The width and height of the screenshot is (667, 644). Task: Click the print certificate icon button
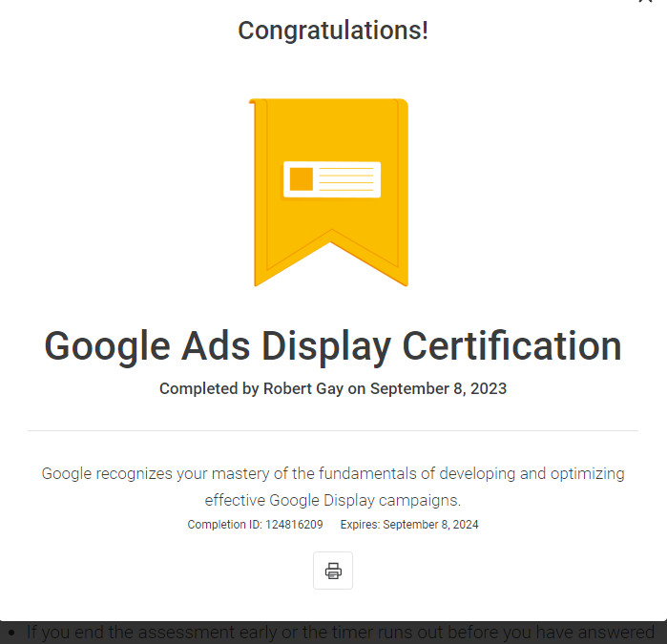[x=333, y=571]
